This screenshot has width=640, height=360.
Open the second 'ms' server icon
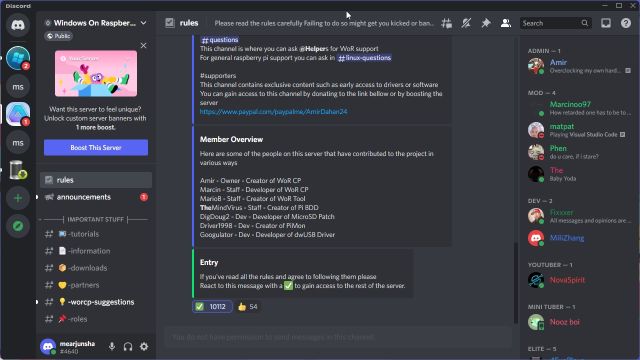[18, 143]
